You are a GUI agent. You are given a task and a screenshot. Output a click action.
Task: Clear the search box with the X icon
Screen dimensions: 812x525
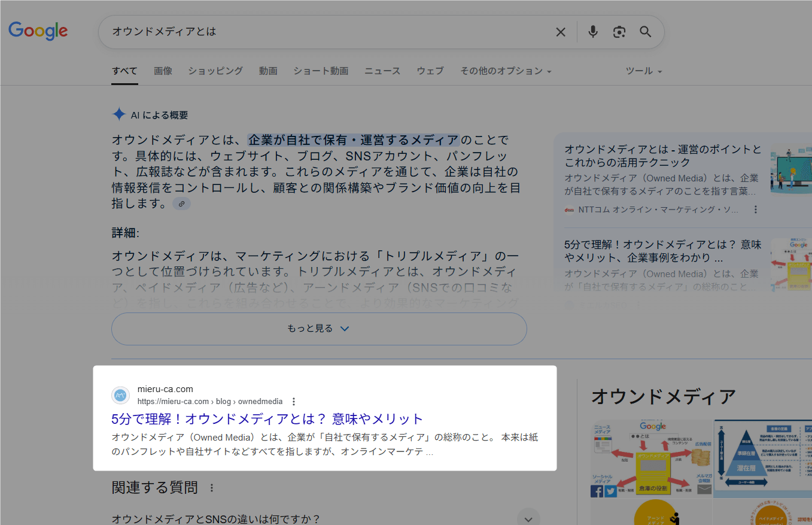click(x=561, y=32)
